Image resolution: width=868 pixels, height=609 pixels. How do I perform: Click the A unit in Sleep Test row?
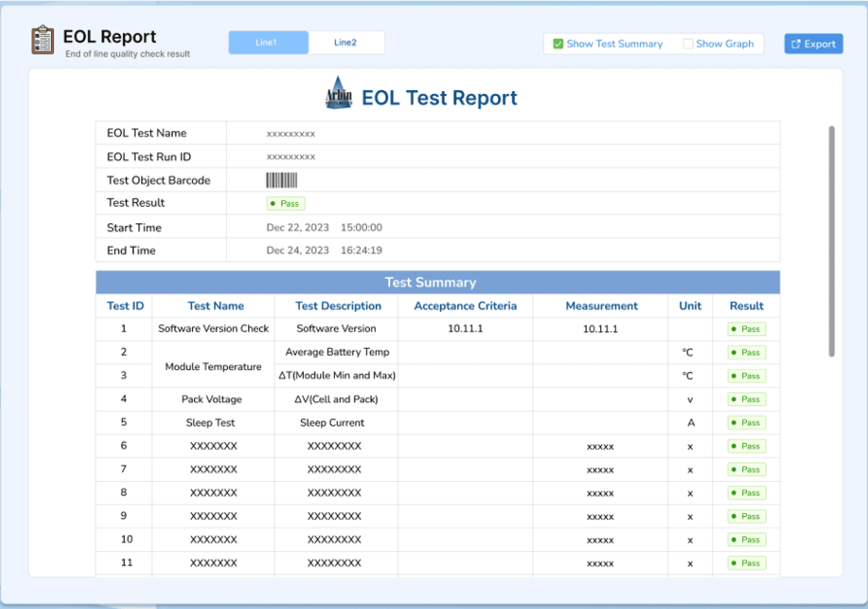(691, 423)
